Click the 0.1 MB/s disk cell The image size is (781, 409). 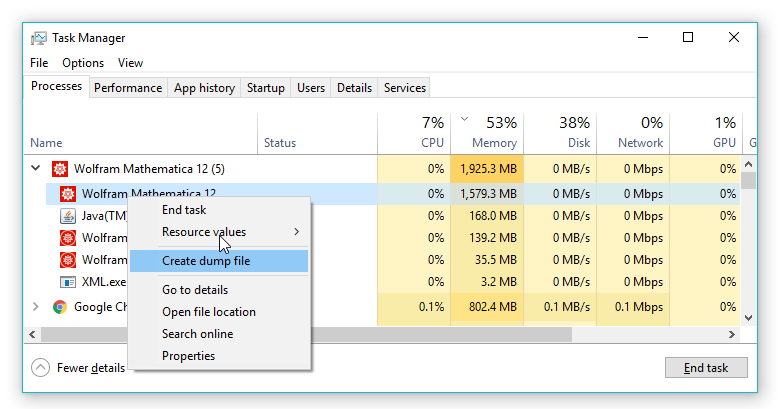click(560, 307)
